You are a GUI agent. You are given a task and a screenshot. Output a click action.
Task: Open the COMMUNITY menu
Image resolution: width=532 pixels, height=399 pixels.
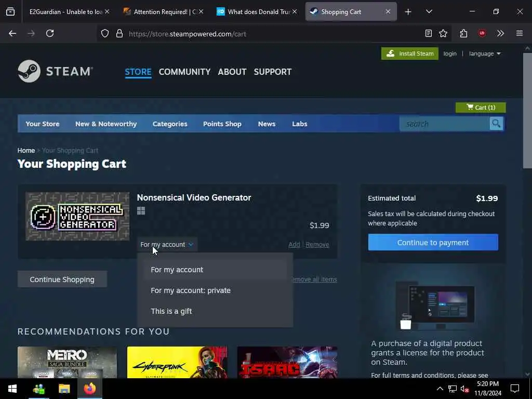184,72
